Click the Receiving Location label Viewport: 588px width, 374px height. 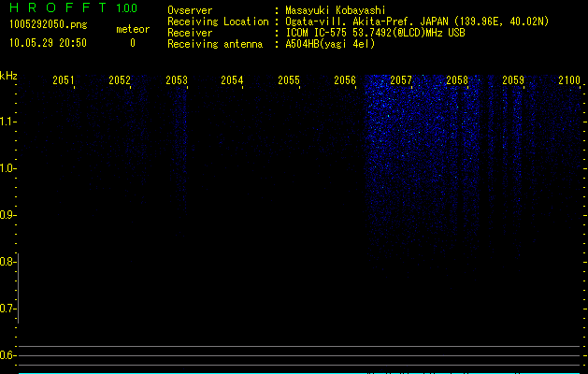(x=218, y=22)
